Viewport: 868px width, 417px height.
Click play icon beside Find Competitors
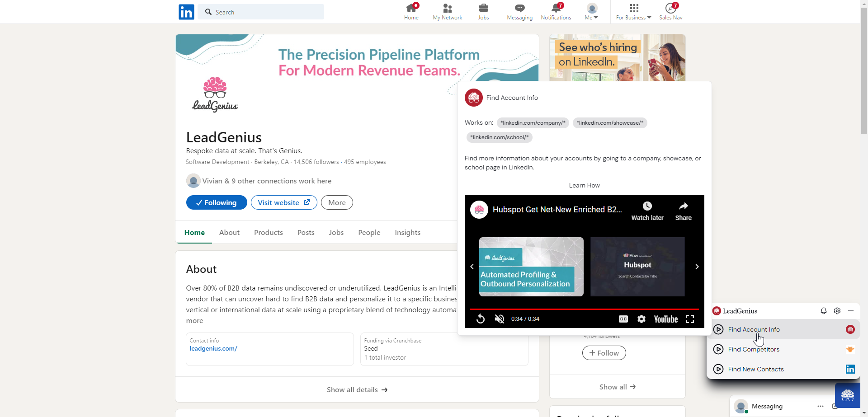pos(718,349)
